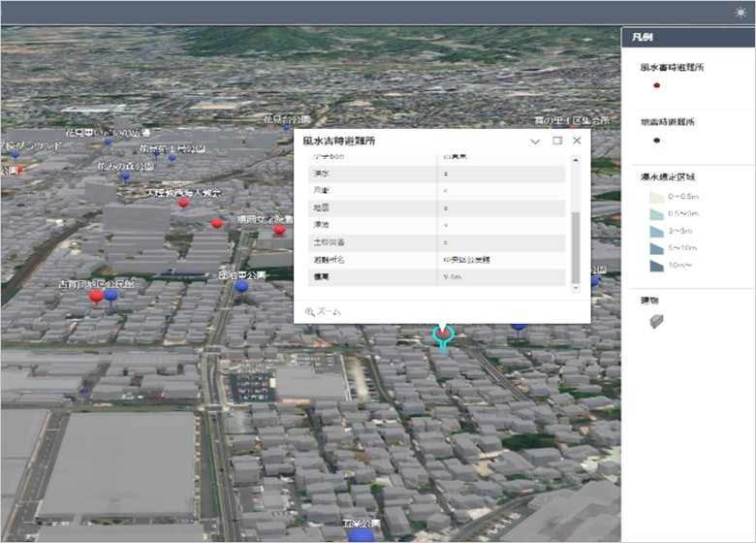Image resolution: width=756 pixels, height=543 pixels.
Task: Toggle the daylight sun icon in the top bar
Action: pos(740,13)
